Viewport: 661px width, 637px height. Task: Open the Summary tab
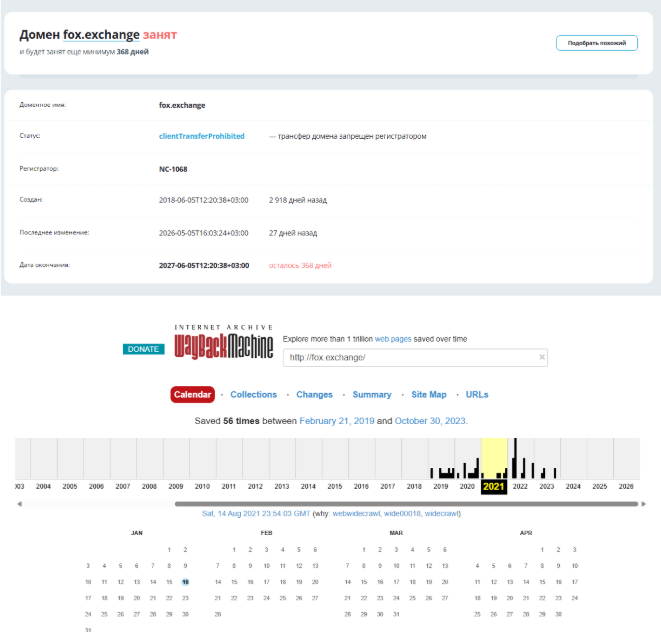click(372, 395)
